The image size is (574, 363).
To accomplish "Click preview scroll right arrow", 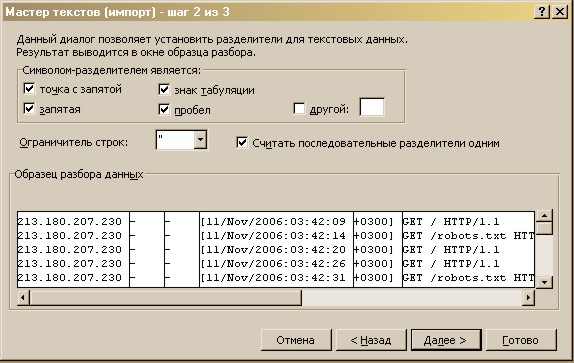I will point(528,297).
